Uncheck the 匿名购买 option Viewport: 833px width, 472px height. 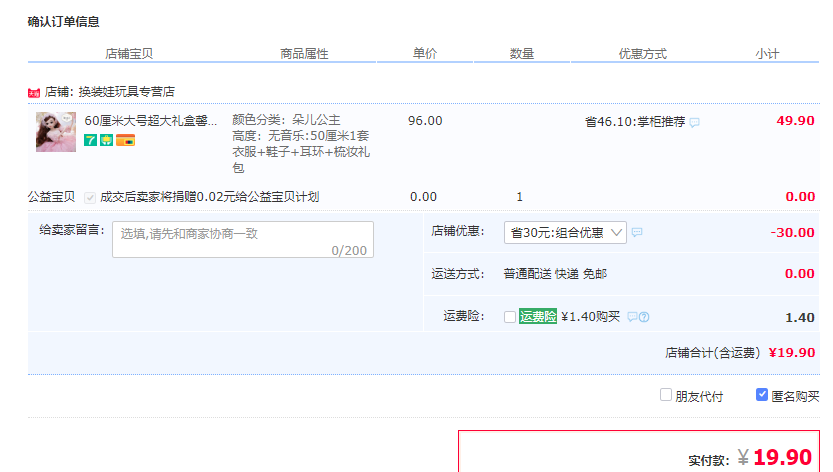pyautogui.click(x=762, y=394)
